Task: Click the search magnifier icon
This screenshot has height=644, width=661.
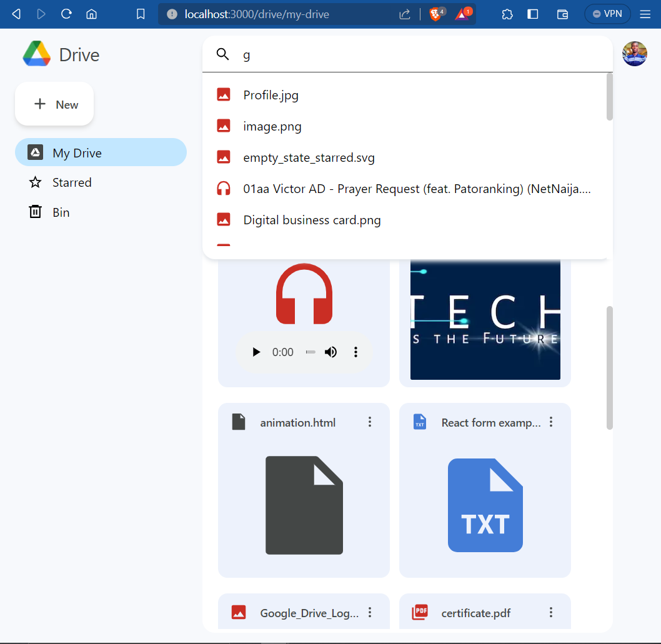Action: [223, 54]
